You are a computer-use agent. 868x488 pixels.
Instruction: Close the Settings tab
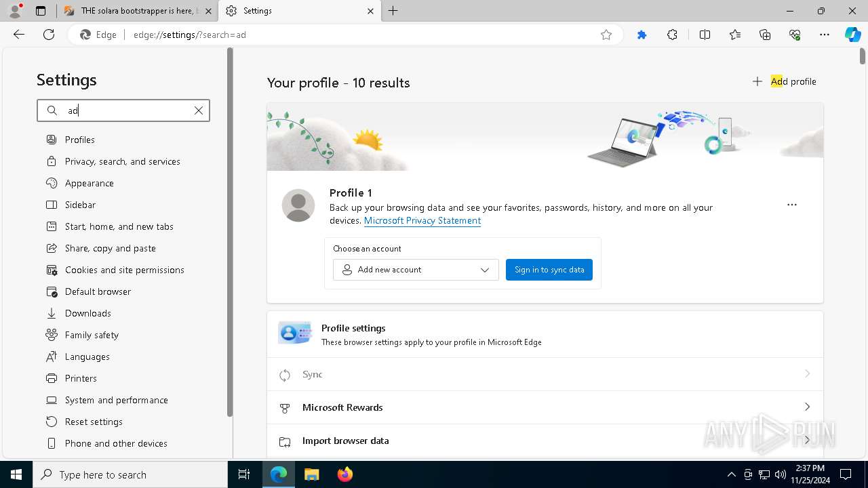point(370,11)
